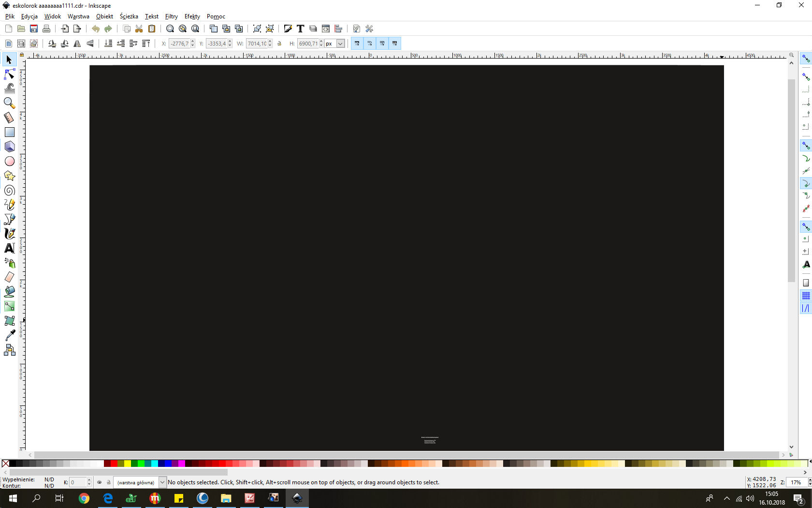Open the Filtry menu

[171, 16]
